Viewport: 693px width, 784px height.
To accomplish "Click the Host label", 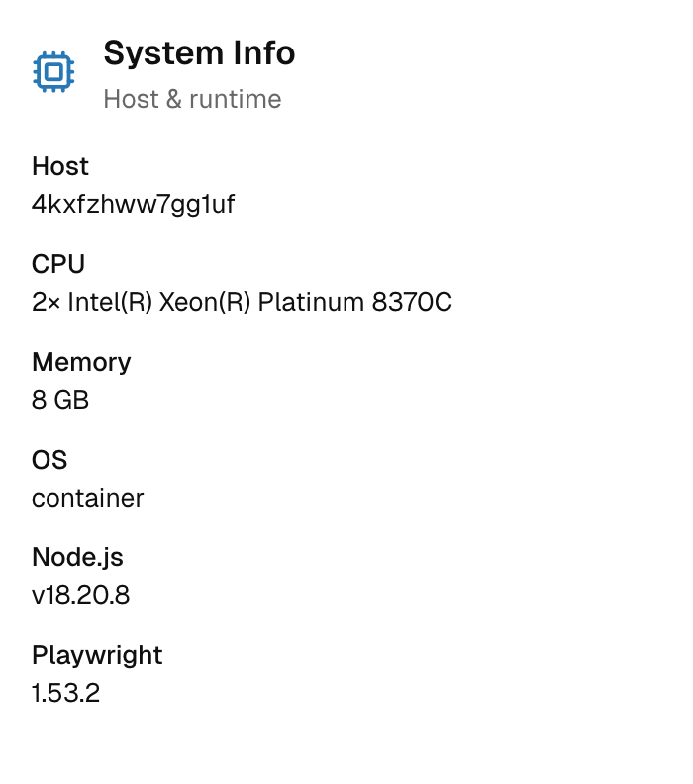I will tap(60, 166).
